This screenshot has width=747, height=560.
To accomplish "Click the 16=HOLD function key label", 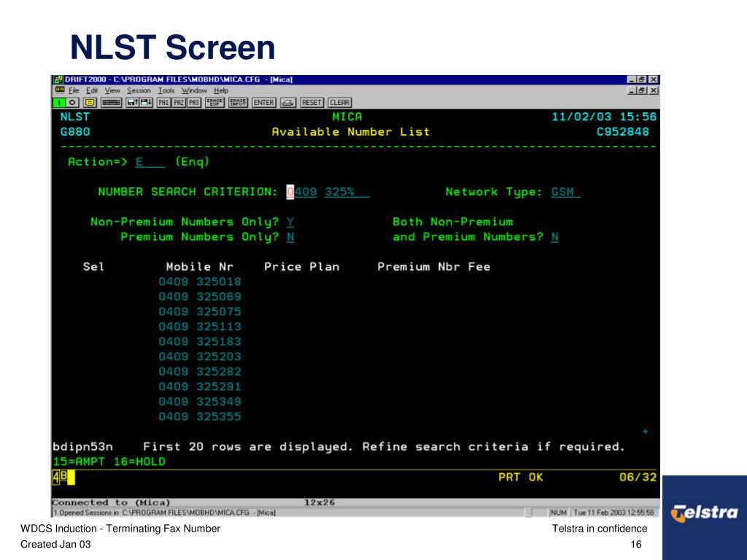I will (x=139, y=462).
